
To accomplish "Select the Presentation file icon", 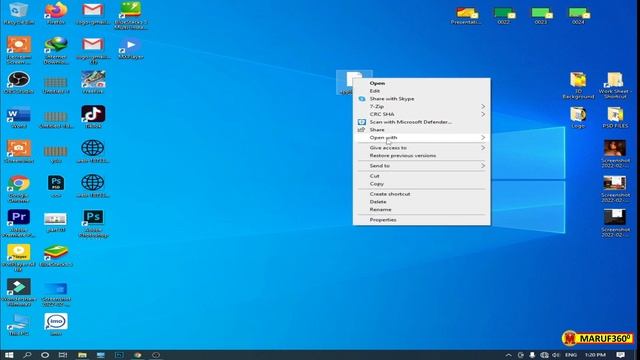I will (466, 16).
